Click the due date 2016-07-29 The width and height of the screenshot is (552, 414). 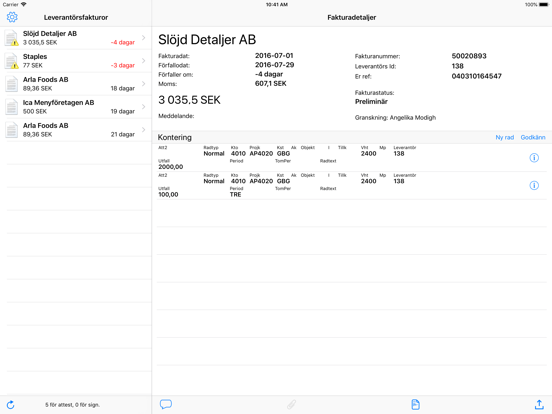pos(274,65)
